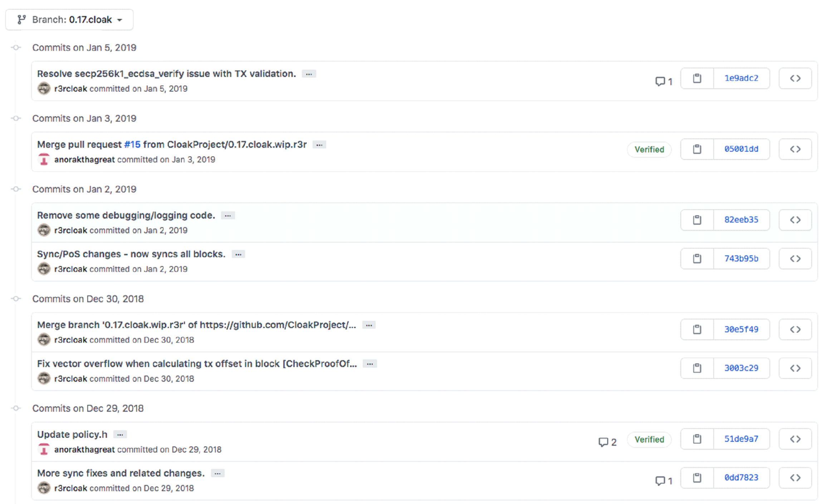Open commit hash link 3003c29
Viewport: 831px width, 504px height.
tap(741, 368)
